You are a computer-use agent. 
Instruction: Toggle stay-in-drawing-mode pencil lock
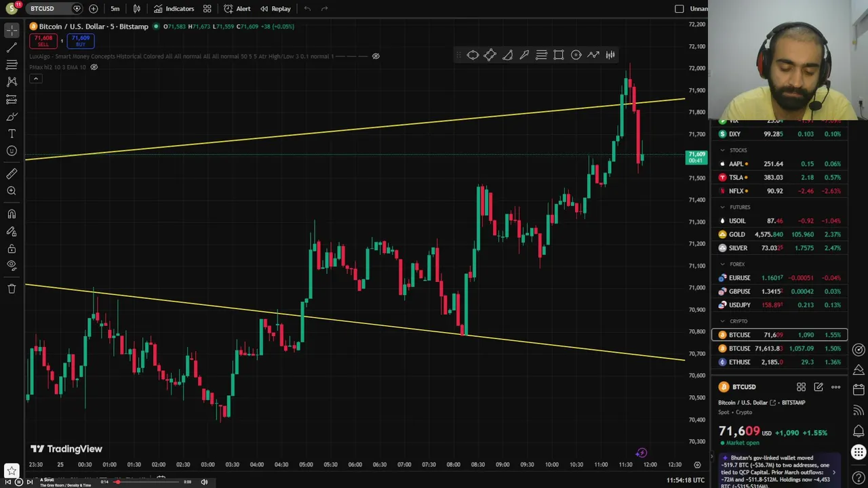(12, 231)
